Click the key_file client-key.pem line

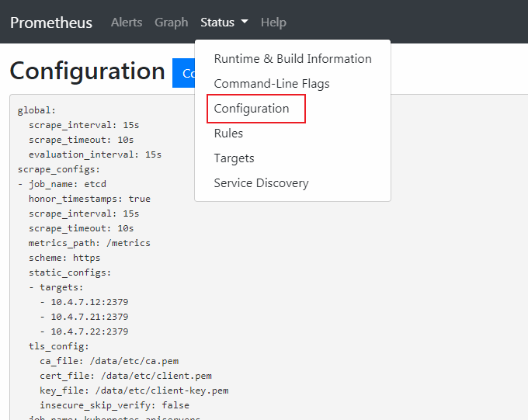pyautogui.click(x=134, y=390)
